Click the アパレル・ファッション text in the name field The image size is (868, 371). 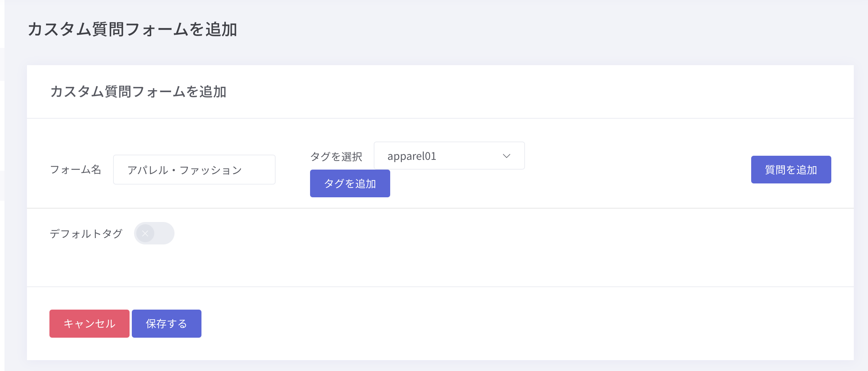[185, 170]
